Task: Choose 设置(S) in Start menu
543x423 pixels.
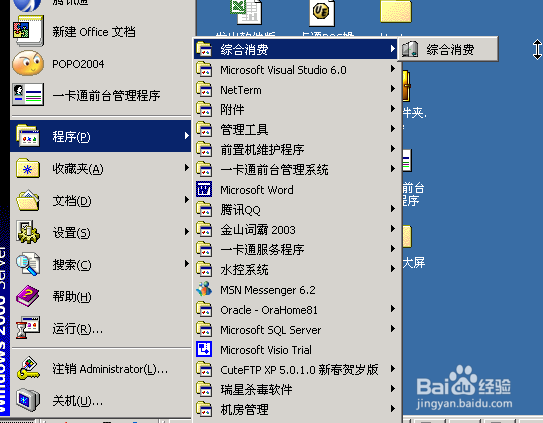Action: [100, 232]
